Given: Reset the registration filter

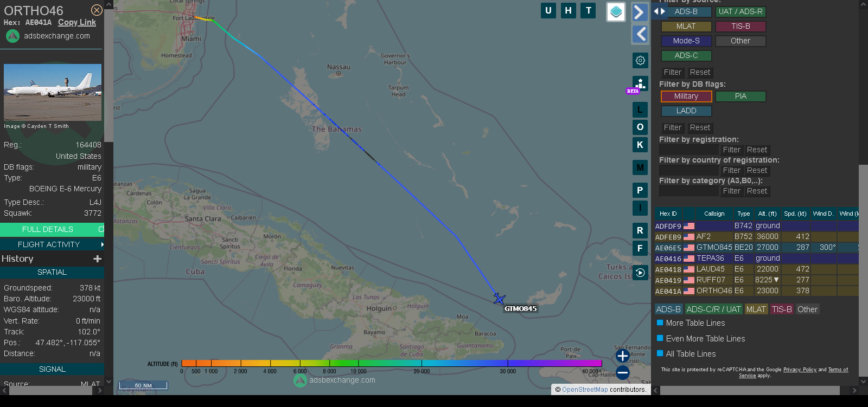Looking at the screenshot, I should point(757,150).
